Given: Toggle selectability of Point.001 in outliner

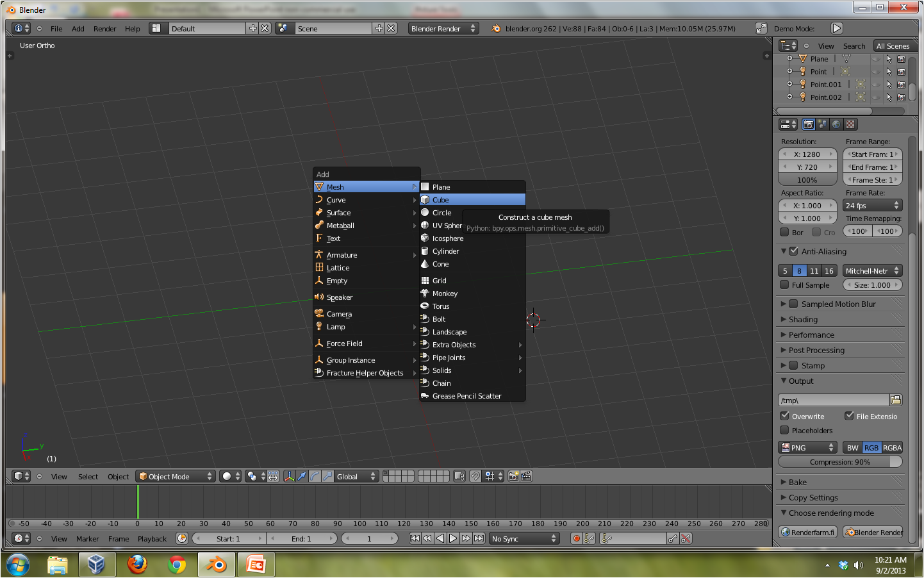Looking at the screenshot, I should [x=889, y=85].
